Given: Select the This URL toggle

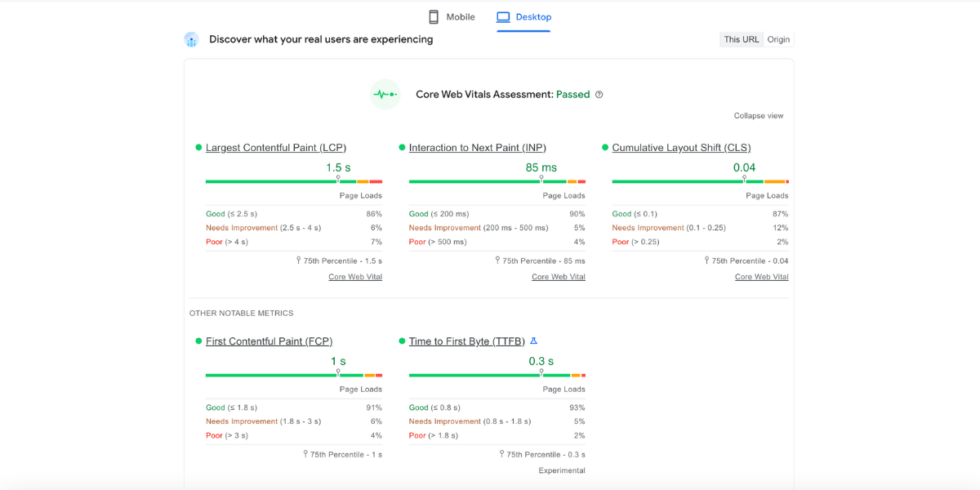Looking at the screenshot, I should (741, 39).
